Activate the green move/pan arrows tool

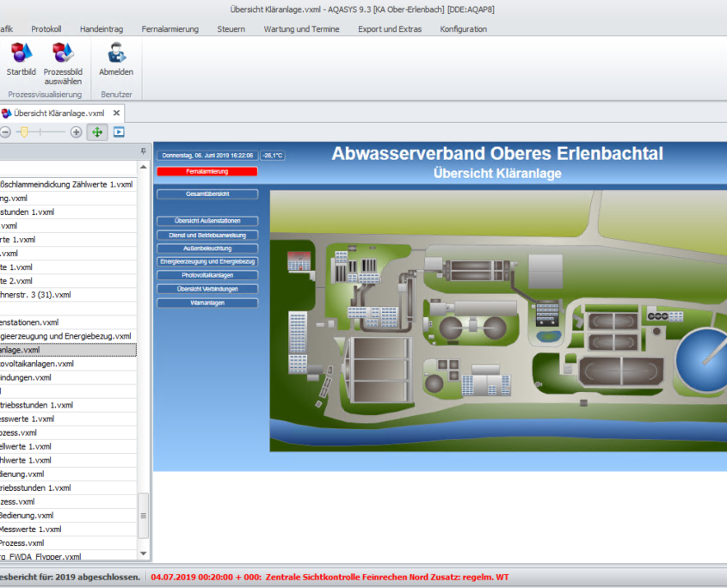click(97, 132)
